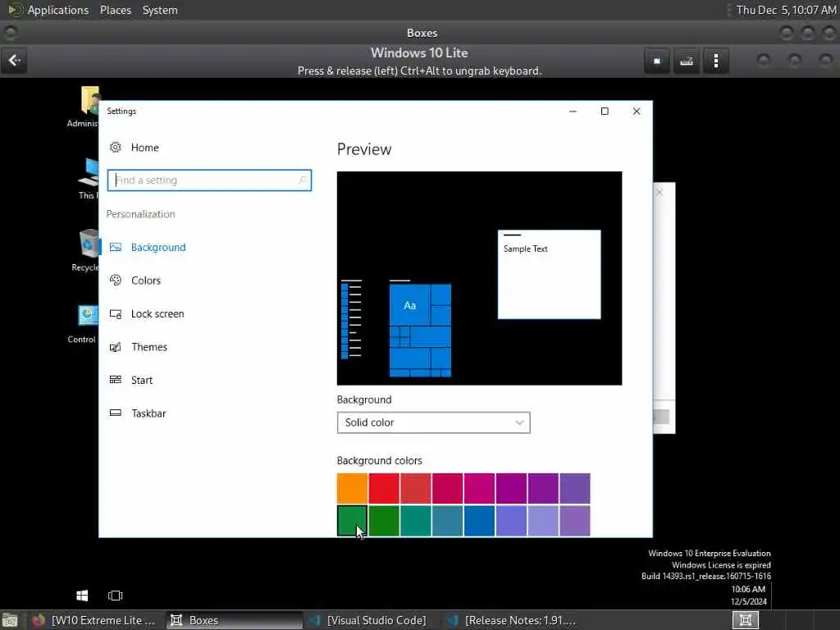Screen dimensions: 840x630
Task: Open Themes via the brush icon
Action: pos(115,347)
